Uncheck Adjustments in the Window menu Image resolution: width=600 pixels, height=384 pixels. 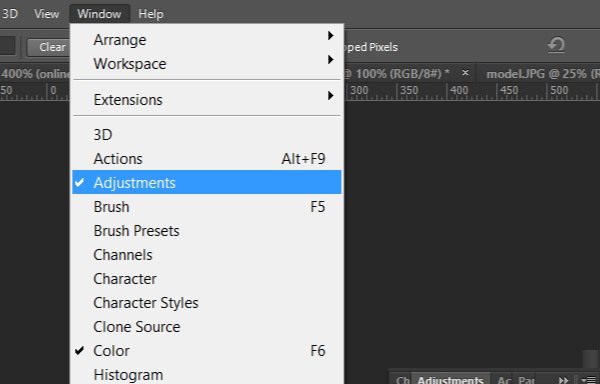pyautogui.click(x=207, y=182)
